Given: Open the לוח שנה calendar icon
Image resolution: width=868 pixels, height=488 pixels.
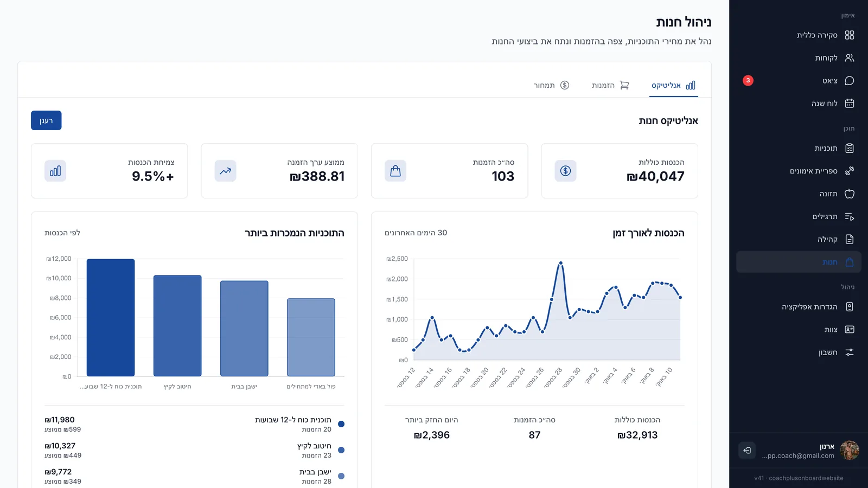Looking at the screenshot, I should click(850, 104).
